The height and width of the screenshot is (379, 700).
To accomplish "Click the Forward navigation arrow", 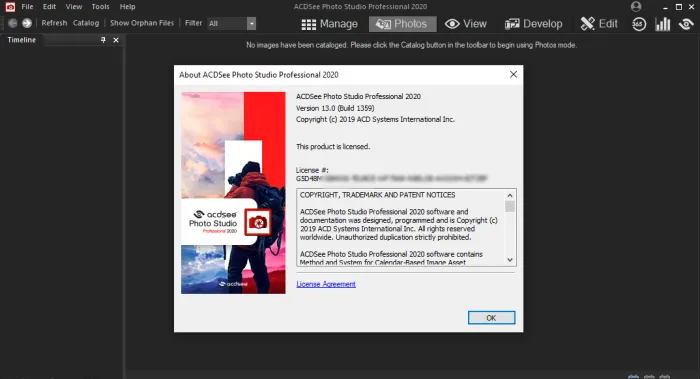I will pos(27,23).
